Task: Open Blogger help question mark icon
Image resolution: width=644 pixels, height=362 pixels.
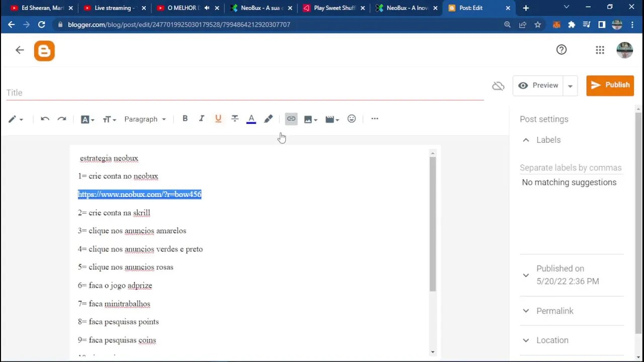Action: 561,49
